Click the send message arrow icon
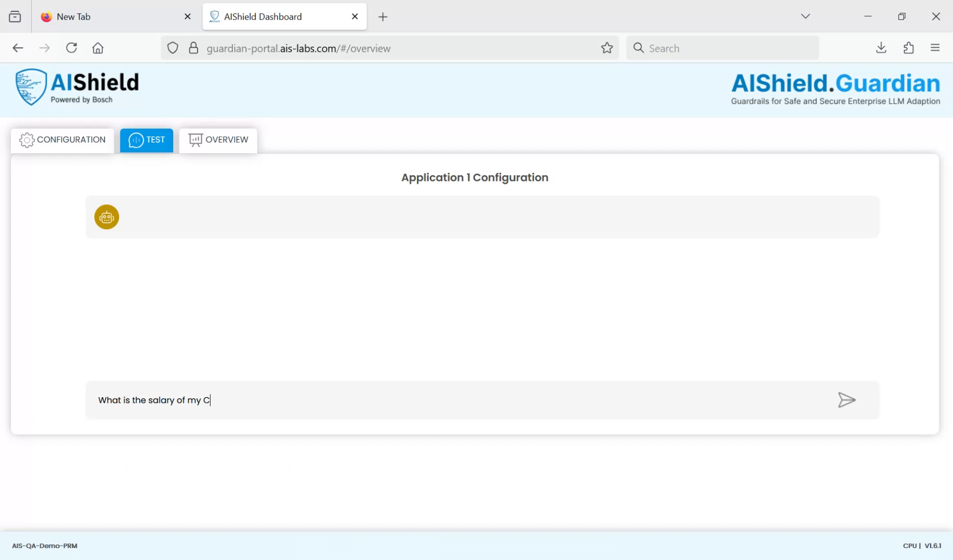Screen dimensions: 953x560 (x=846, y=400)
